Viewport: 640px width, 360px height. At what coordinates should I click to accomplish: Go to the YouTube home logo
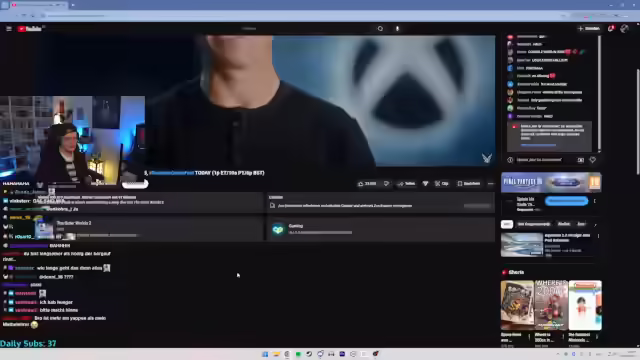click(29, 29)
